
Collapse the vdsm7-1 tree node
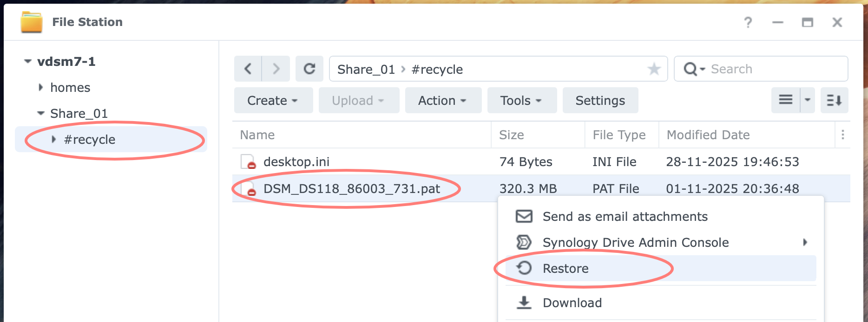point(28,61)
